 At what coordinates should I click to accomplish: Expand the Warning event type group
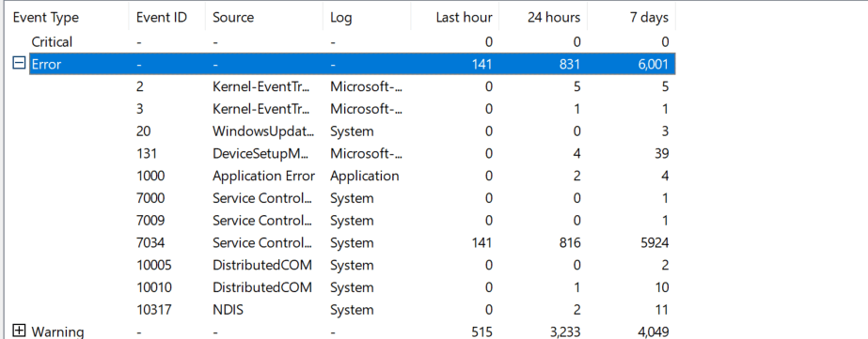19,331
